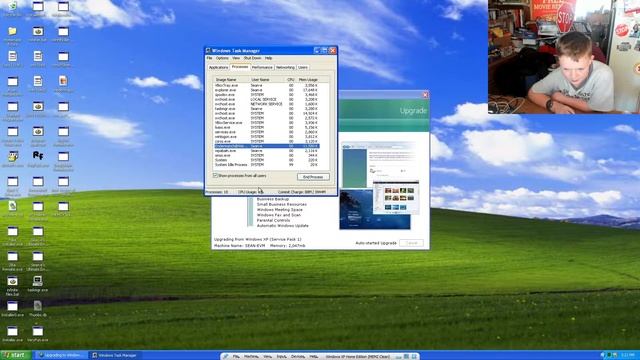The height and width of the screenshot is (360, 640).
Task: Toggle Show processes from all users checkbox
Action: point(216,176)
